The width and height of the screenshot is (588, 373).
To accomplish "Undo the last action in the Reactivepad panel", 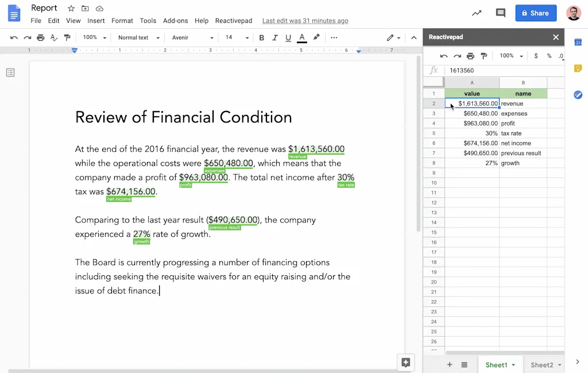I will click(x=443, y=56).
